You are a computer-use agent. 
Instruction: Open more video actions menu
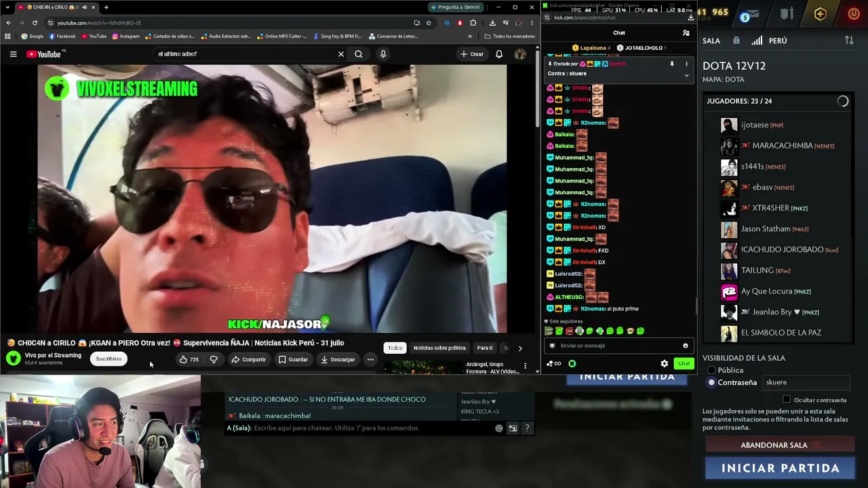point(370,359)
